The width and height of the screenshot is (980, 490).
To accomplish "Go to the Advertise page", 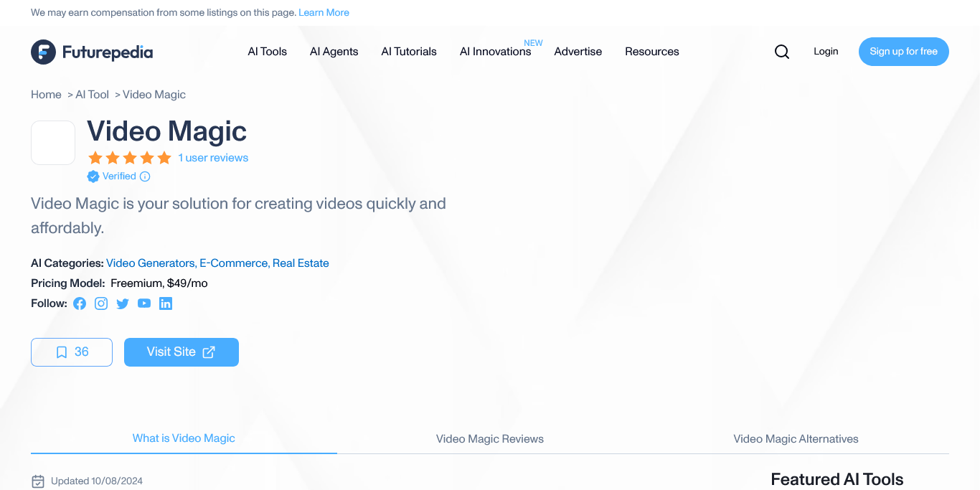I will pyautogui.click(x=578, y=52).
